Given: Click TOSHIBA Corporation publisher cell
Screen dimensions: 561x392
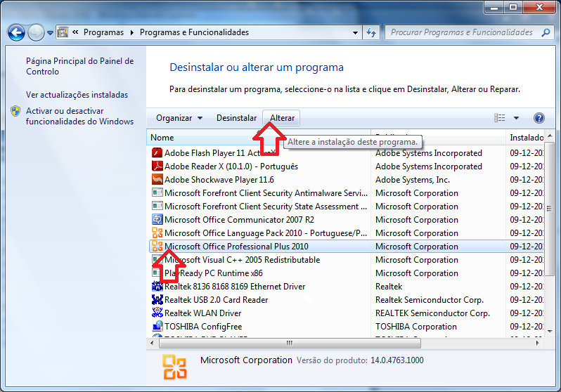Looking at the screenshot, I should click(416, 327).
